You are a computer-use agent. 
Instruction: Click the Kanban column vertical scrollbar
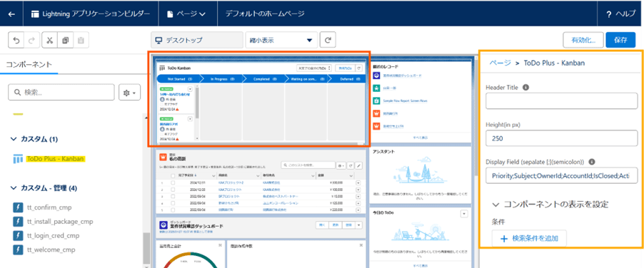[197, 102]
